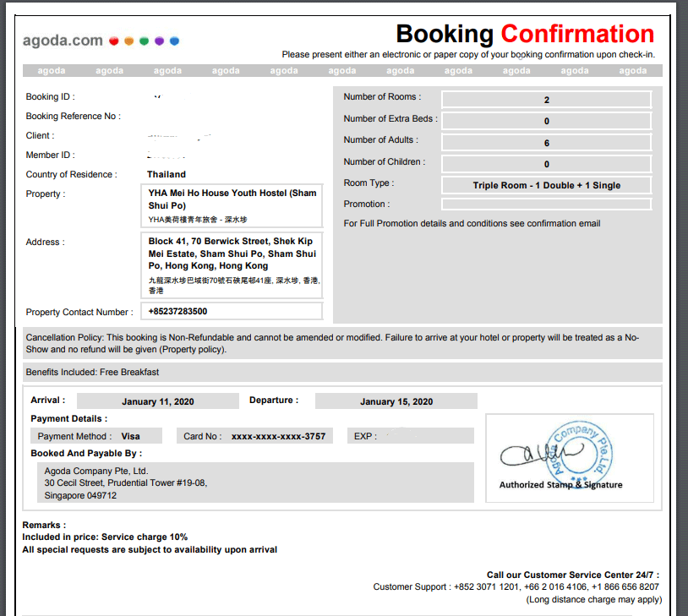Image resolution: width=688 pixels, height=616 pixels.
Task: Click the Payment Details heading
Action: [x=69, y=418]
